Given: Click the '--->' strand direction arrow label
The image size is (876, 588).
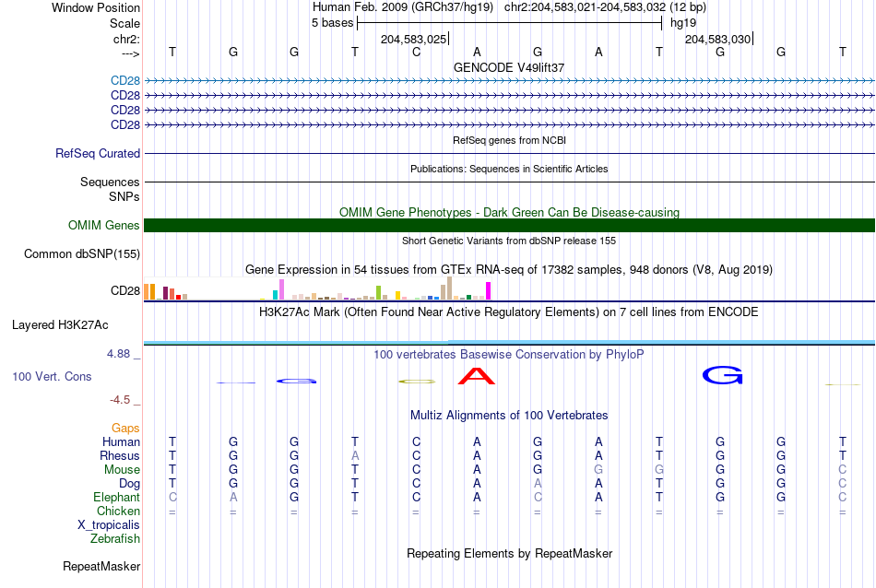Looking at the screenshot, I should tap(130, 53).
